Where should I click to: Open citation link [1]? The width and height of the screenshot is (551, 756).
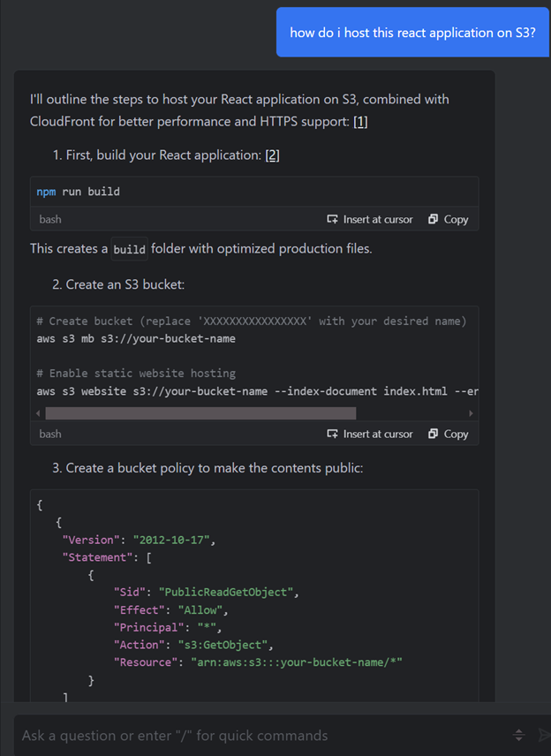(360, 122)
